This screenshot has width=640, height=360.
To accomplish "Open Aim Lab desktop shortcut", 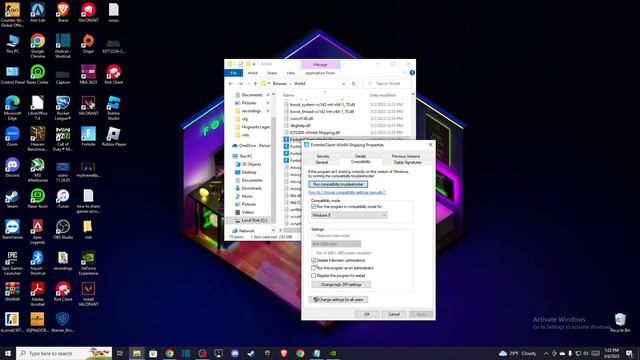I will click(x=38, y=12).
